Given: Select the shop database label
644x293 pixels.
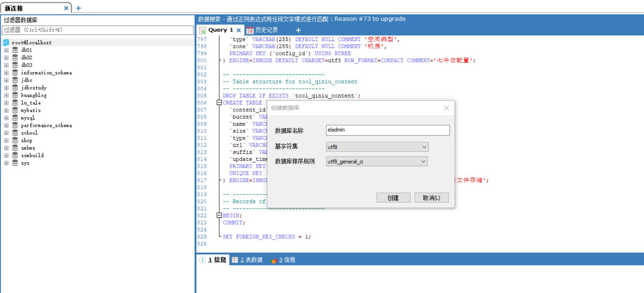Looking at the screenshot, I should tap(27, 140).
